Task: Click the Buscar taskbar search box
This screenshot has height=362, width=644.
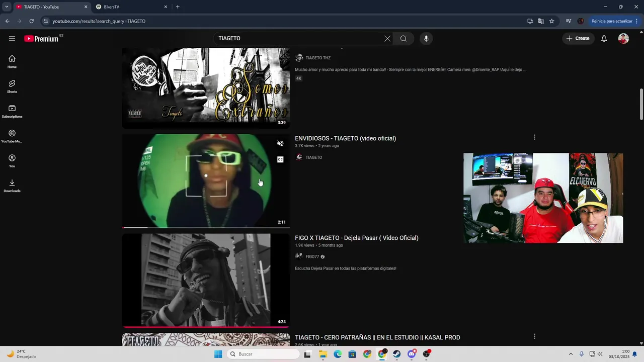Action: [x=263, y=354]
